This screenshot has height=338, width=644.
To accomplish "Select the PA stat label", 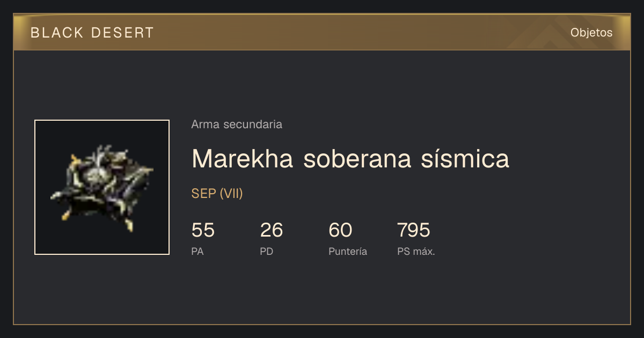I will pyautogui.click(x=197, y=252).
